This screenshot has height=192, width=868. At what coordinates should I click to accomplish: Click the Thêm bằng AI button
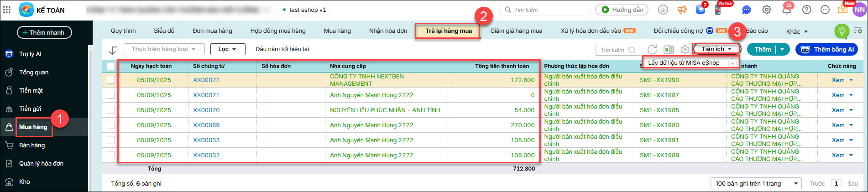click(826, 49)
